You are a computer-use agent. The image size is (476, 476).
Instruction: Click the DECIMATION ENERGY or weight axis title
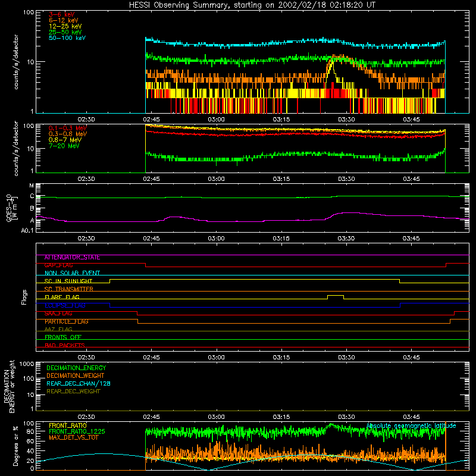coord(10,386)
